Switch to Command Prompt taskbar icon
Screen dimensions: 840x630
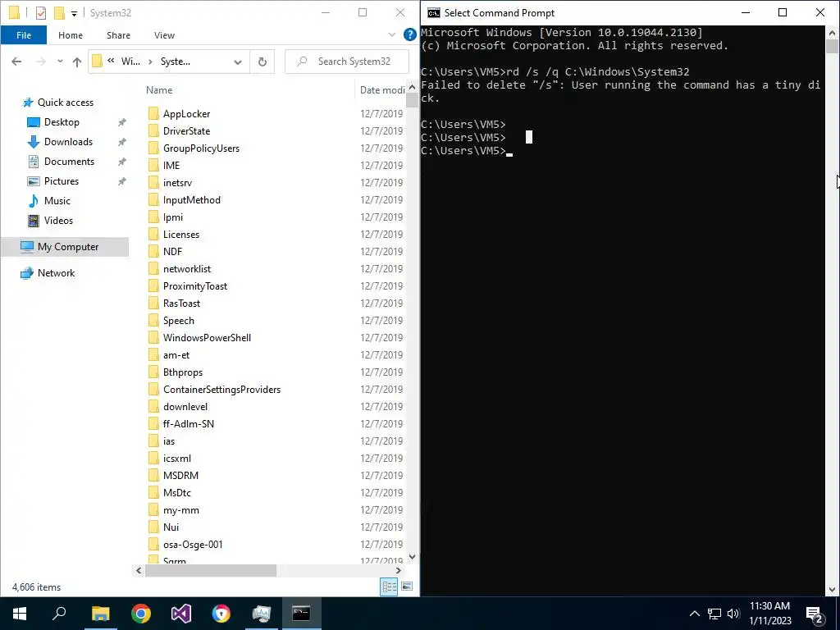click(301, 614)
